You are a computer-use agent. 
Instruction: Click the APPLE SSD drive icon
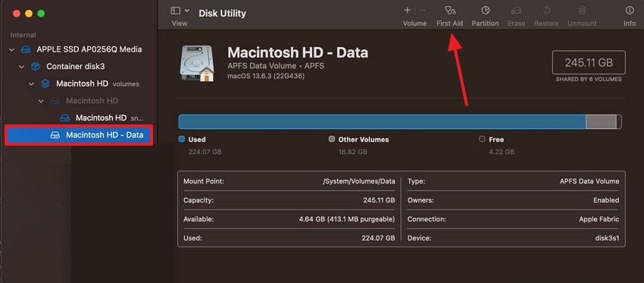26,49
